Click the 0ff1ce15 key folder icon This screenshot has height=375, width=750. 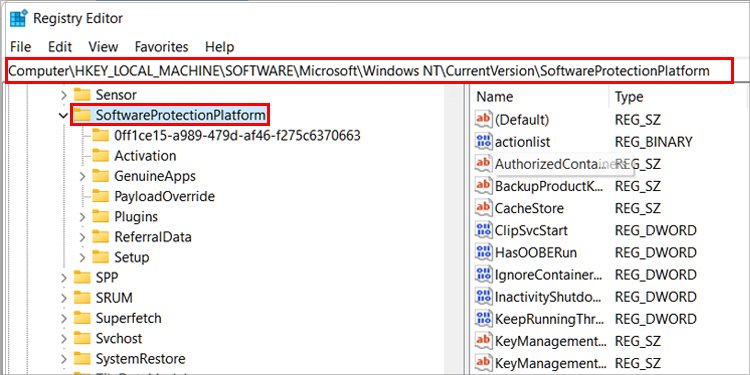(x=100, y=135)
